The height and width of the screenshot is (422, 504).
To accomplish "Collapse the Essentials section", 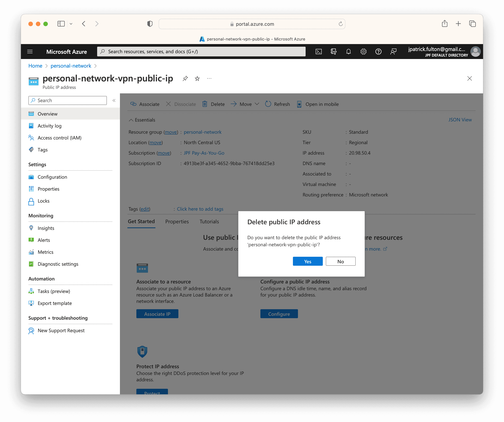I will pos(142,120).
